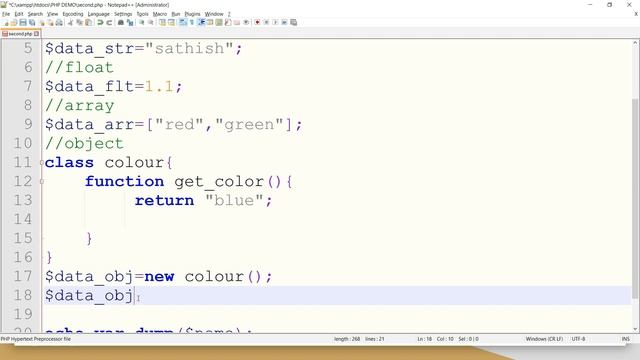Toggle Folder as Workspace icon

(237, 22)
